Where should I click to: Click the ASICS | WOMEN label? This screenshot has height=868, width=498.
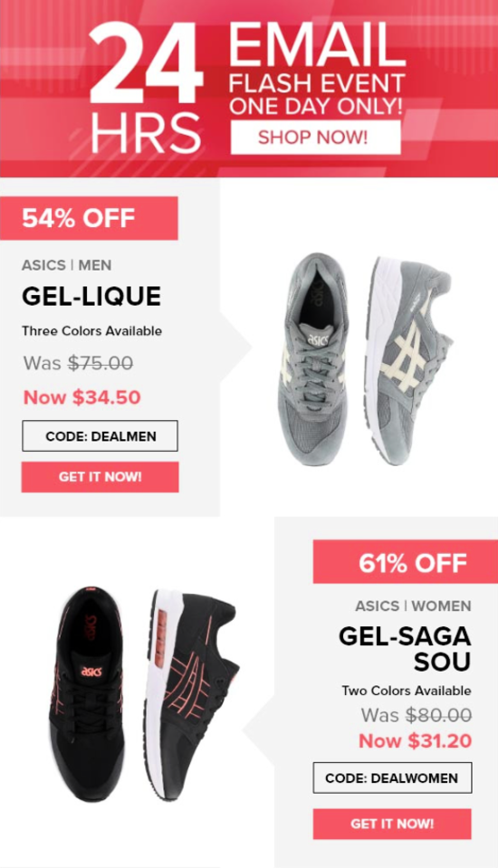point(413,606)
